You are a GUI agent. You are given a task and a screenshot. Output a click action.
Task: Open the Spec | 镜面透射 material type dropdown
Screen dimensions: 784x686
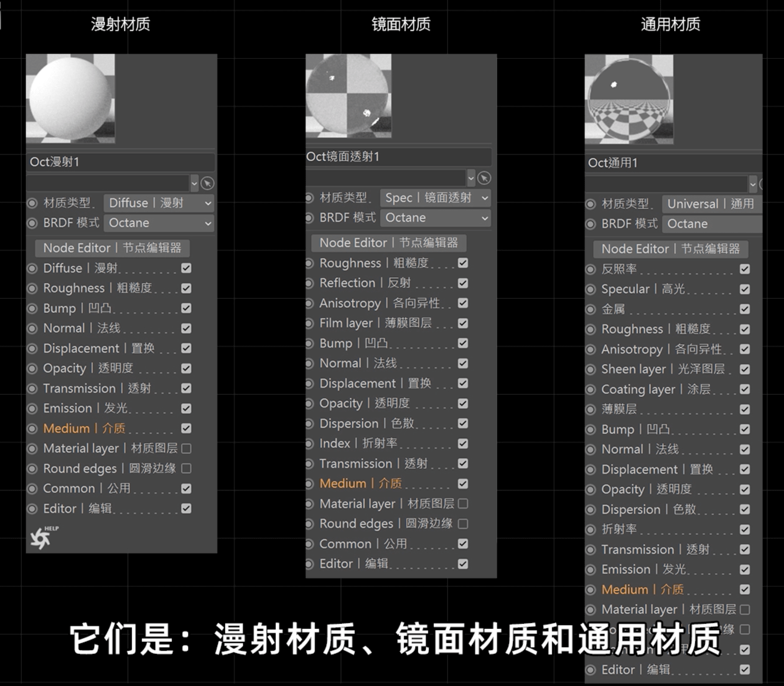point(435,198)
